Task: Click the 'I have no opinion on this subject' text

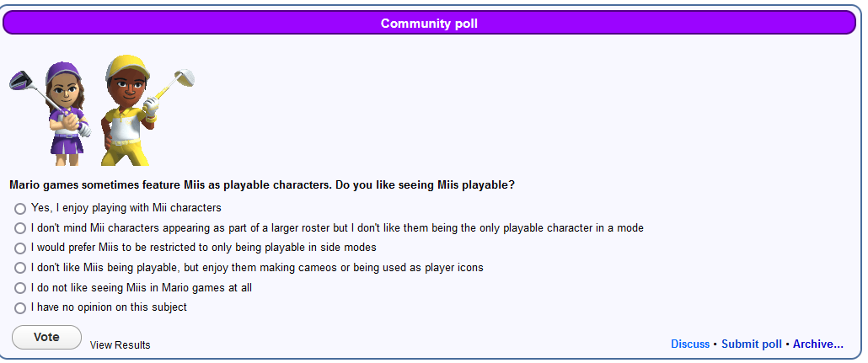Action: pos(109,307)
